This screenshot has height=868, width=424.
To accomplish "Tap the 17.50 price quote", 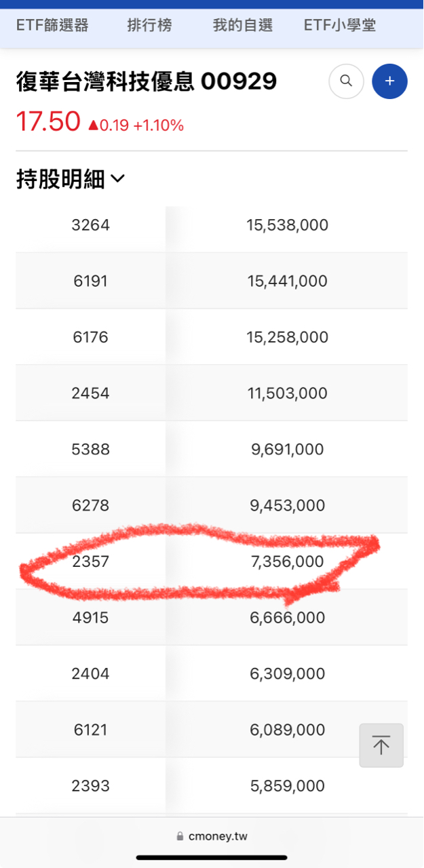I will pyautogui.click(x=48, y=122).
